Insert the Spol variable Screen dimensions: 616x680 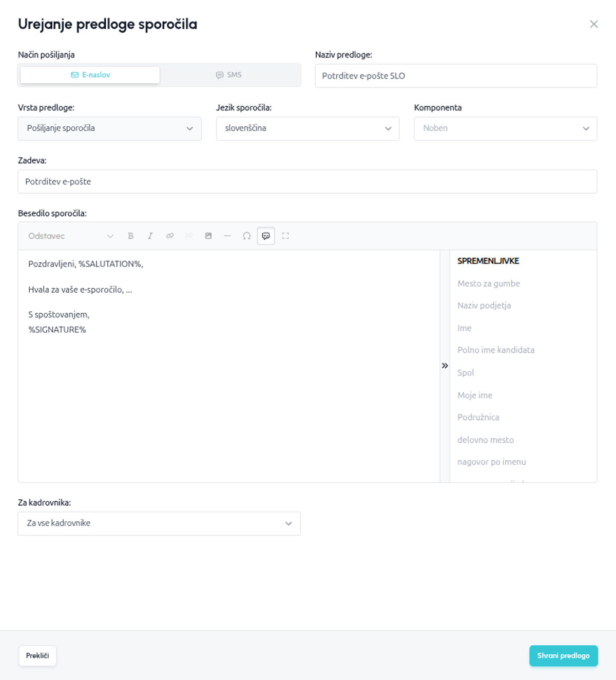click(x=466, y=373)
